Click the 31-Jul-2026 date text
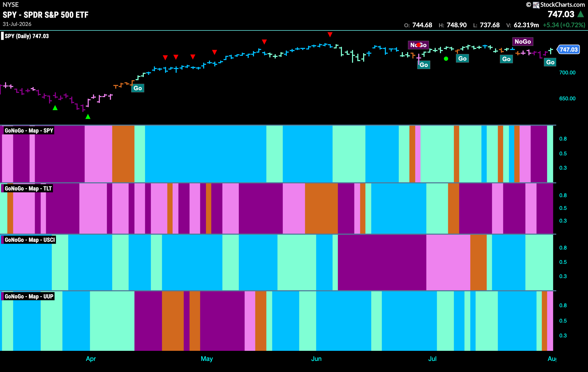 click(17, 24)
